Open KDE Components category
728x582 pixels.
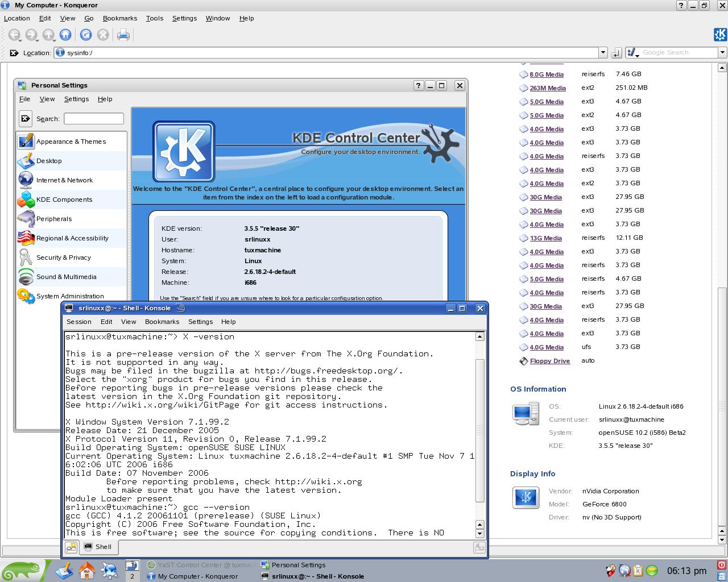point(71,199)
